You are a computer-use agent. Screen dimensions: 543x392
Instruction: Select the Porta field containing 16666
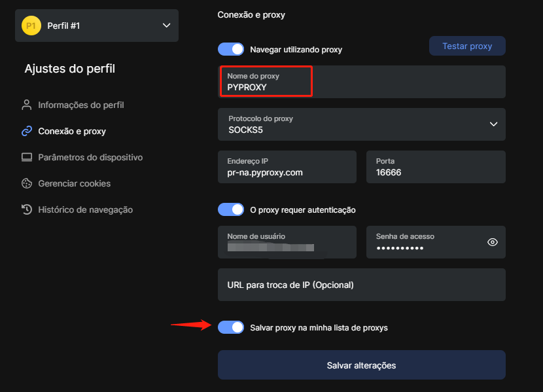(x=436, y=167)
